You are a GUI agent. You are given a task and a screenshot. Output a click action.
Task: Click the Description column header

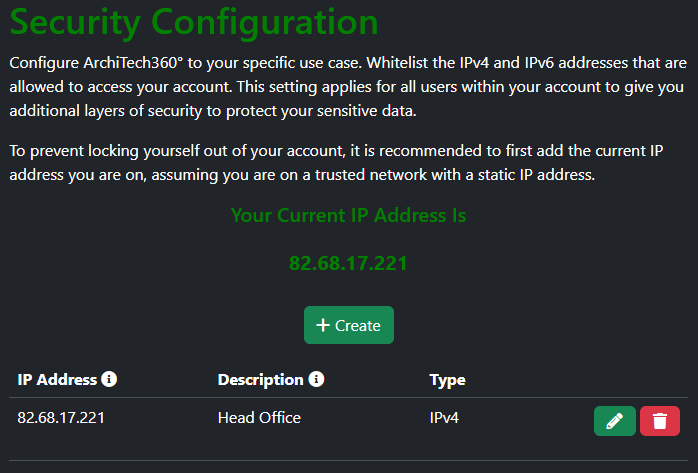point(260,380)
